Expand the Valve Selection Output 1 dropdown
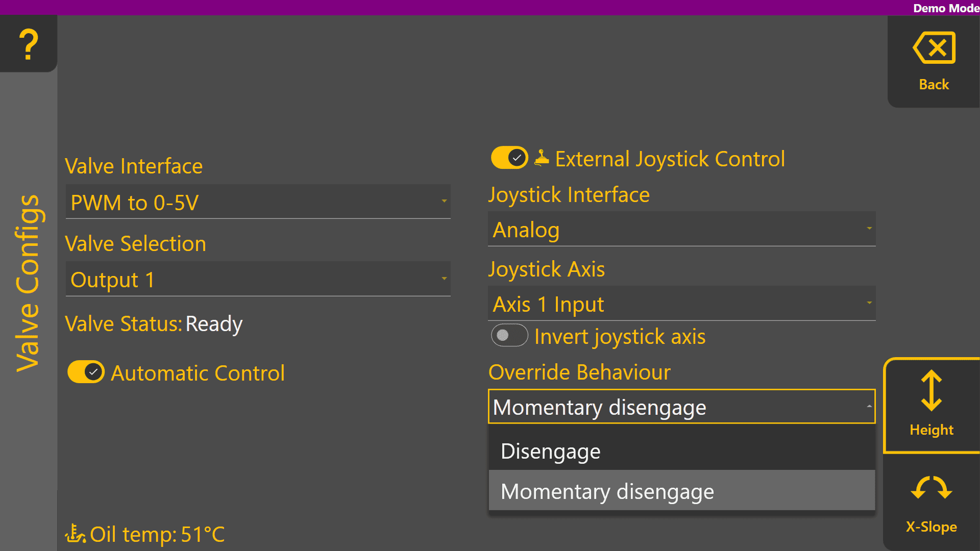This screenshot has width=980, height=551. (x=258, y=280)
